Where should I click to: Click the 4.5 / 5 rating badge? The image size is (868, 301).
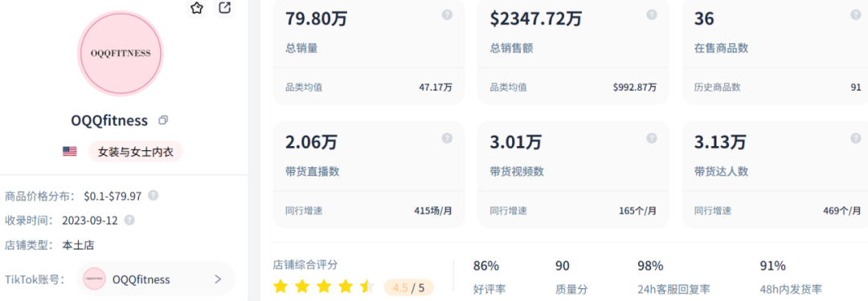point(408,287)
